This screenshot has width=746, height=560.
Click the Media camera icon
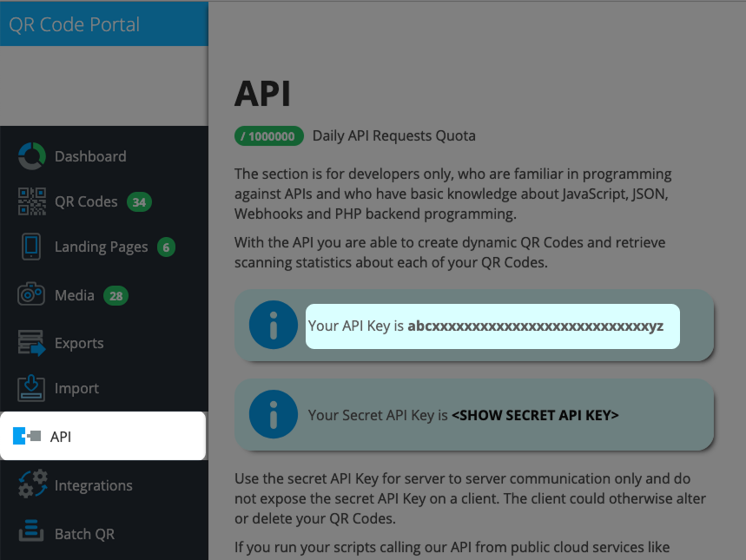click(x=32, y=295)
